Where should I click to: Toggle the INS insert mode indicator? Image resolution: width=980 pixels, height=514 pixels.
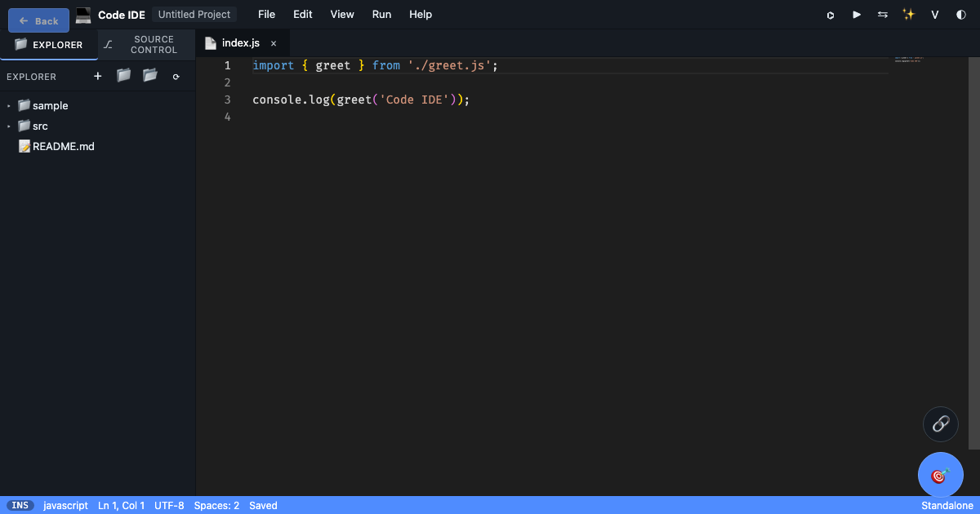coord(20,506)
